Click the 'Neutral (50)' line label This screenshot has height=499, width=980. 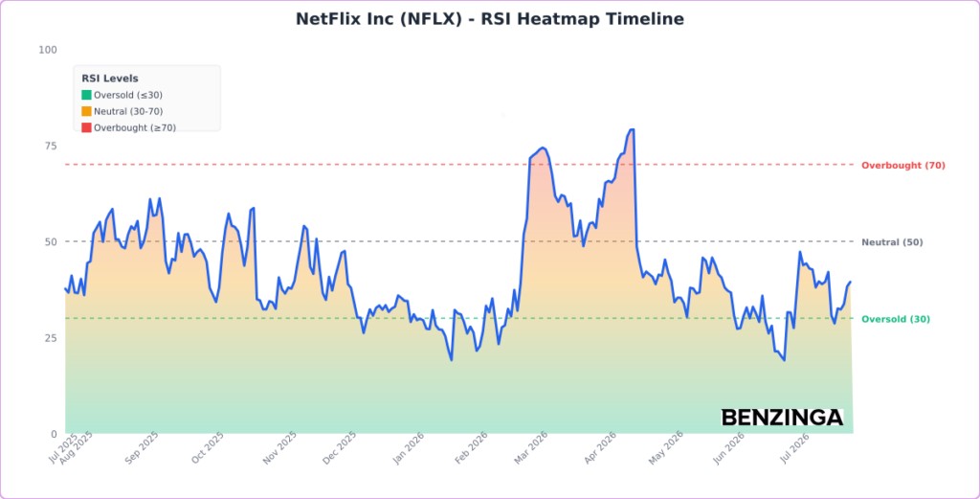pos(892,242)
